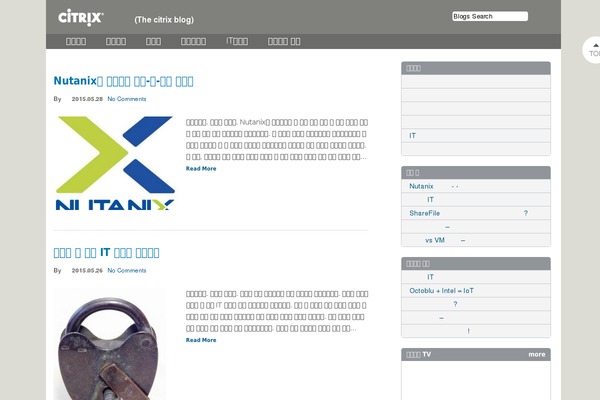Click The citrix blog subtitle text
The width and height of the screenshot is (600, 400).
[164, 20]
